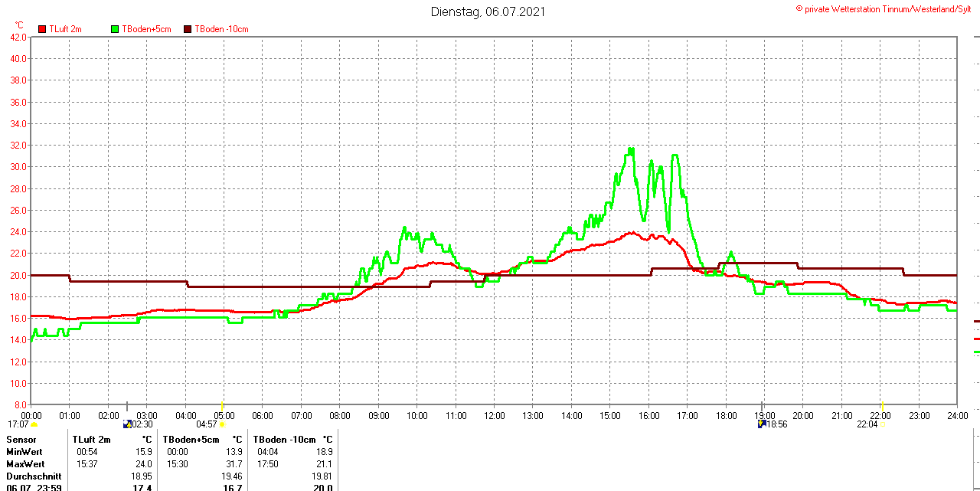Click the Durchschnitt row label

[34, 476]
